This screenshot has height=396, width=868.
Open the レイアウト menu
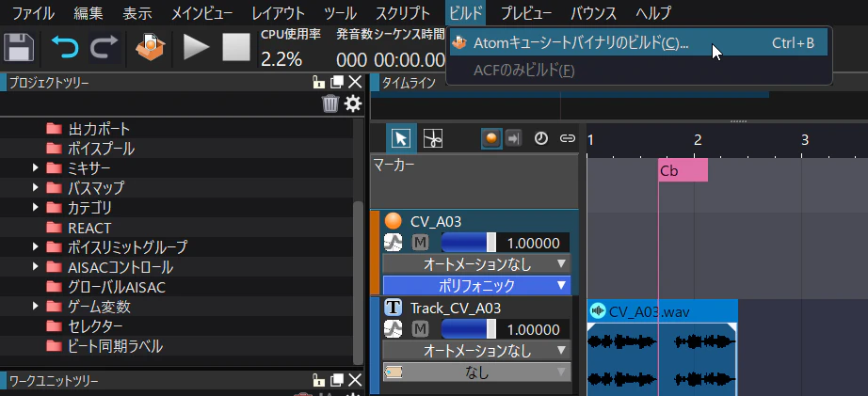pyautogui.click(x=278, y=12)
